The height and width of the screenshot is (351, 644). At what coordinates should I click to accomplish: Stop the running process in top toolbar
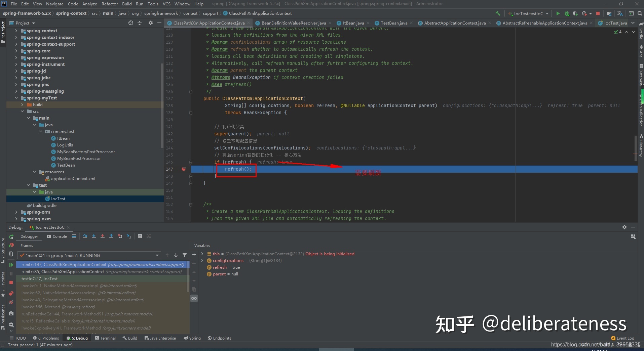[x=598, y=13]
